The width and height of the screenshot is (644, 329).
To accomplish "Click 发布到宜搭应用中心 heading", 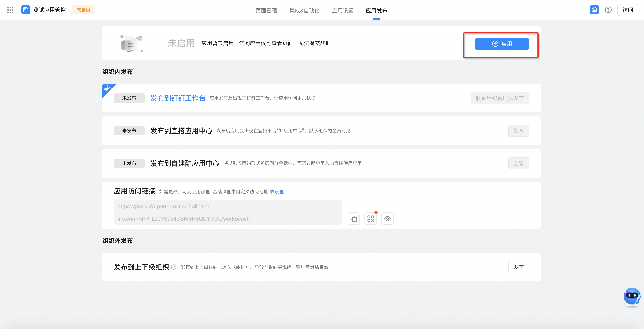I will (181, 131).
